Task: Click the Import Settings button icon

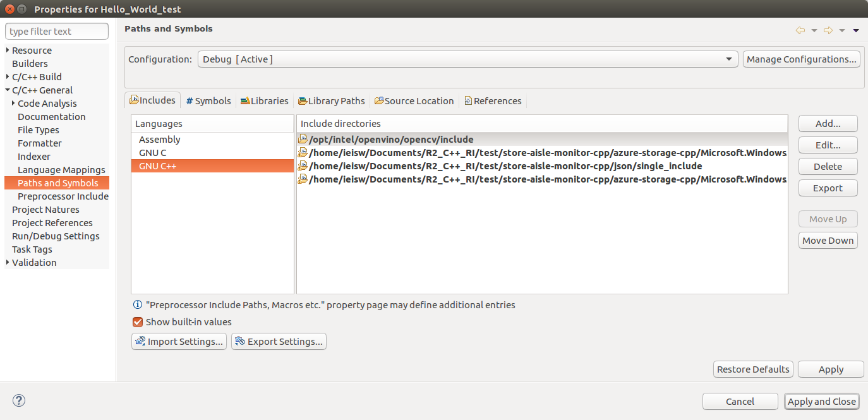Action: 140,341
